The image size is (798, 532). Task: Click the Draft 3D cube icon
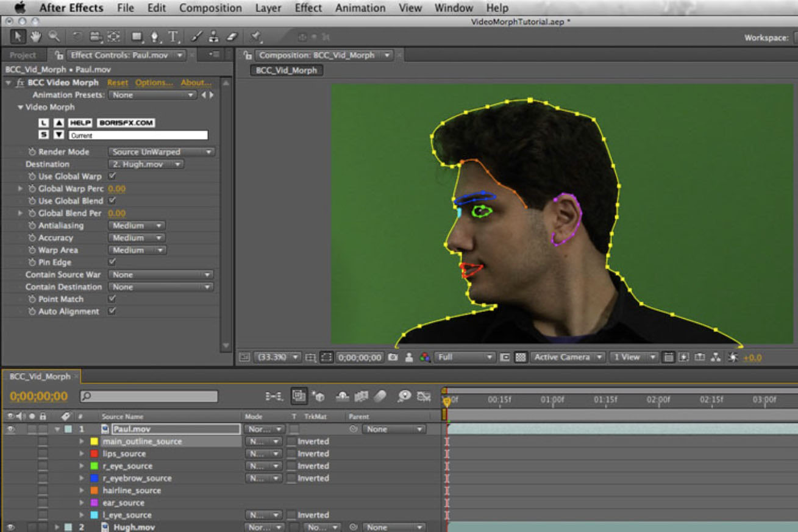coord(318,397)
